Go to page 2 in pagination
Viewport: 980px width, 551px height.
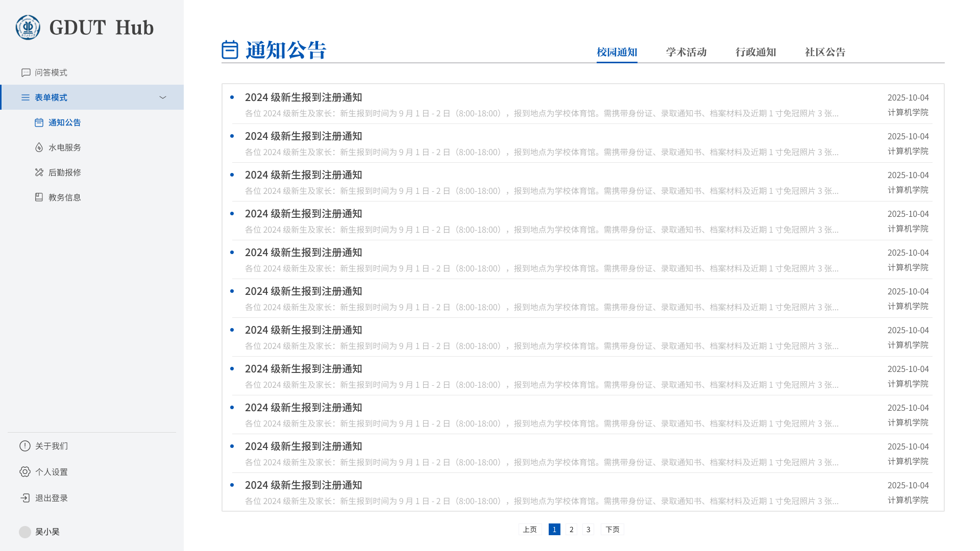[571, 530]
